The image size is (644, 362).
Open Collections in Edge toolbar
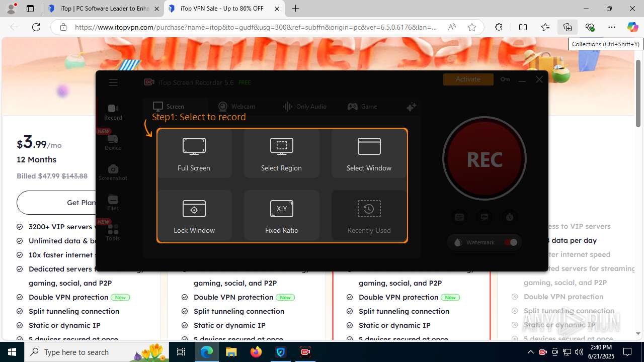click(568, 27)
